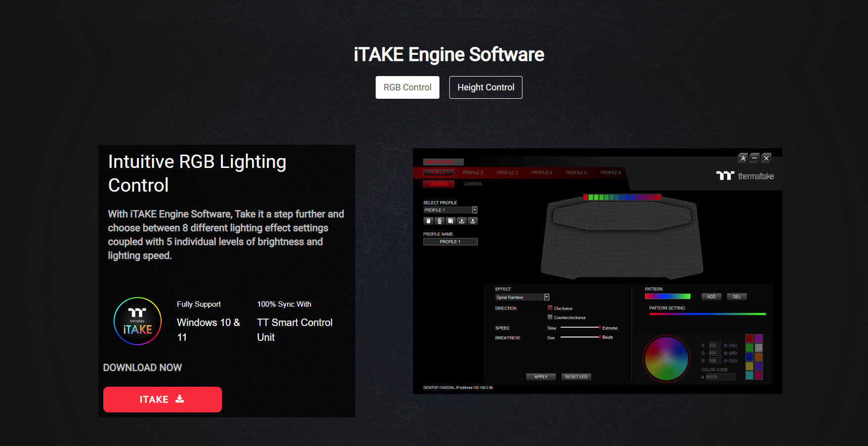Select the PROFILE 5 tab
Screen dimensions: 868x446
(576, 172)
